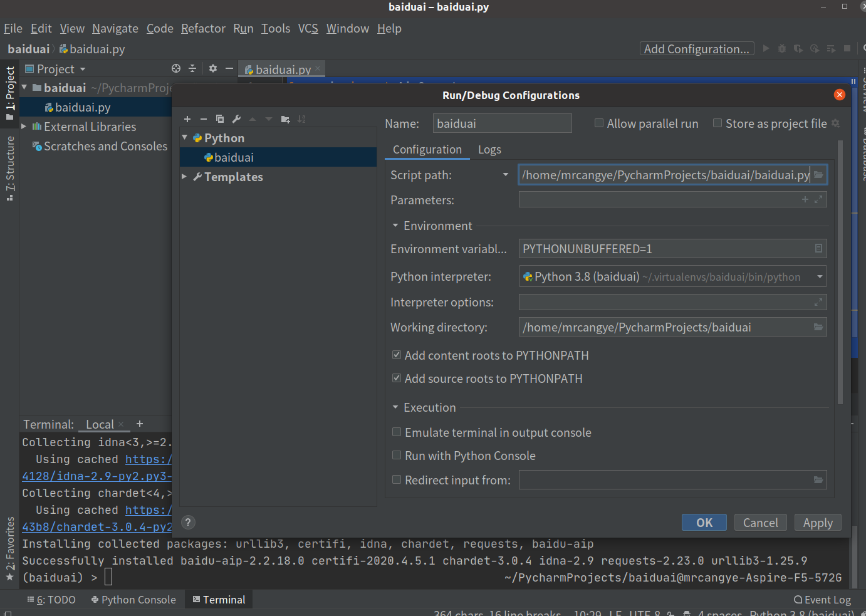
Task: Enable Allow parallel run checkbox
Action: 599,123
